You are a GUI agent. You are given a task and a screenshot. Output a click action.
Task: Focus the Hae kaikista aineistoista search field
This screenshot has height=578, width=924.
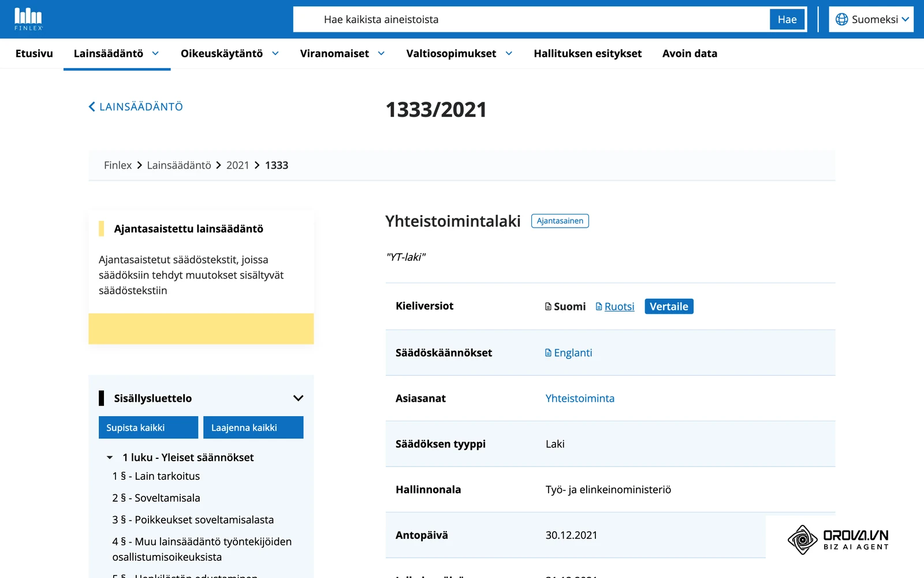tap(531, 20)
